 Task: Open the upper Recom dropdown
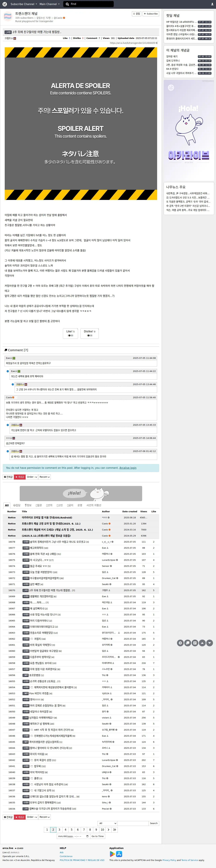point(45,477)
